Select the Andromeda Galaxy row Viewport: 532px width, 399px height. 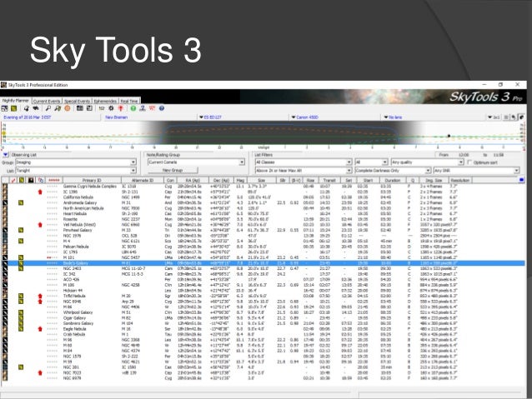(263, 202)
